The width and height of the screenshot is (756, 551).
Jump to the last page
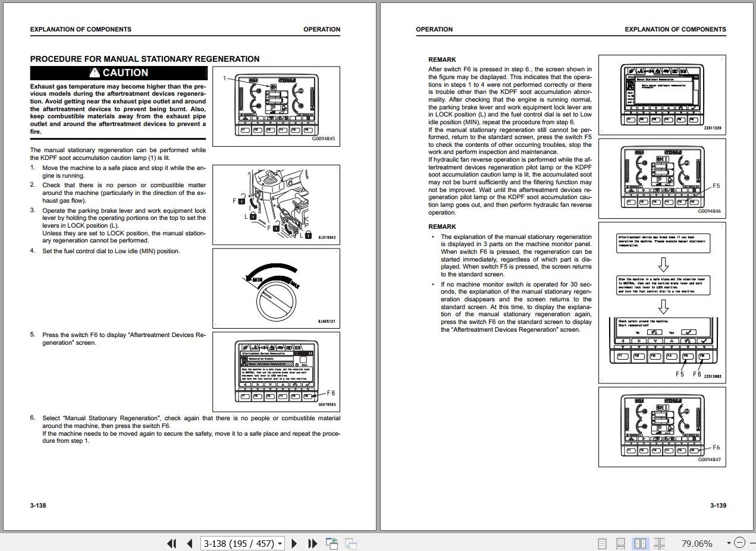(x=313, y=543)
